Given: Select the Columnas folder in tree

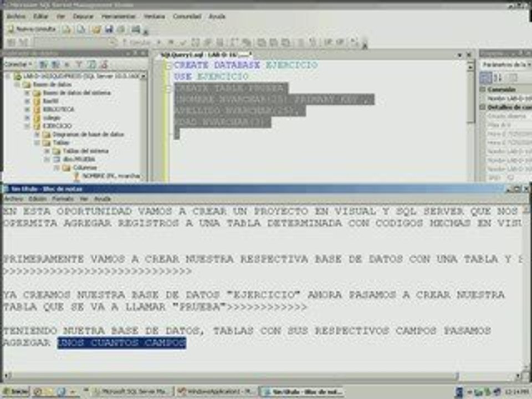Looking at the screenshot, I should click(85, 167).
